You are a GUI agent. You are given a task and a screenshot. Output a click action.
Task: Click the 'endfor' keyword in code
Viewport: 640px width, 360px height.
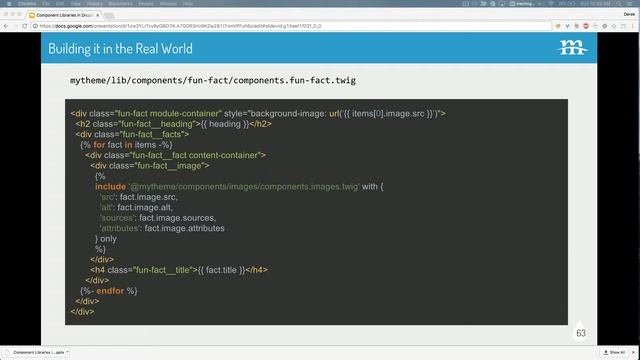(x=110, y=291)
